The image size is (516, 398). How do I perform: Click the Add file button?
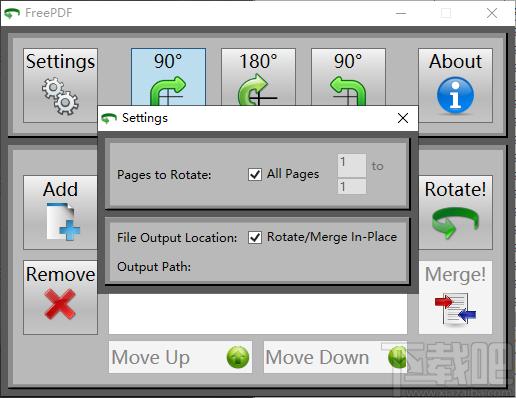pyautogui.click(x=60, y=212)
